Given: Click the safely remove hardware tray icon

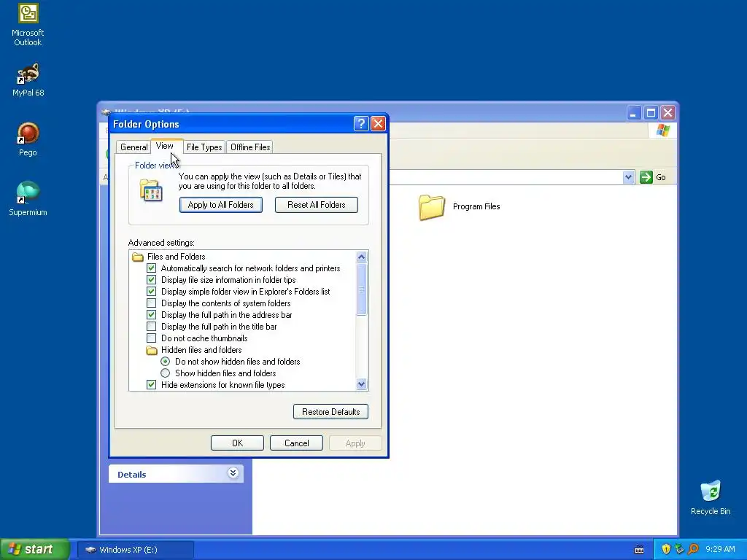Looking at the screenshot, I should pyautogui.click(x=679, y=549).
